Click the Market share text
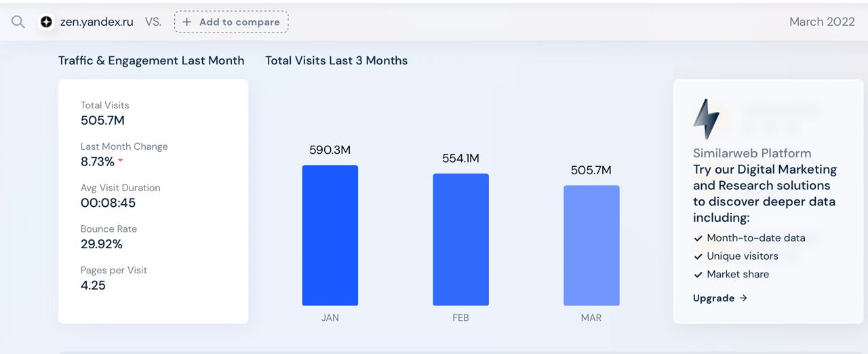The height and width of the screenshot is (354, 868). tap(738, 275)
